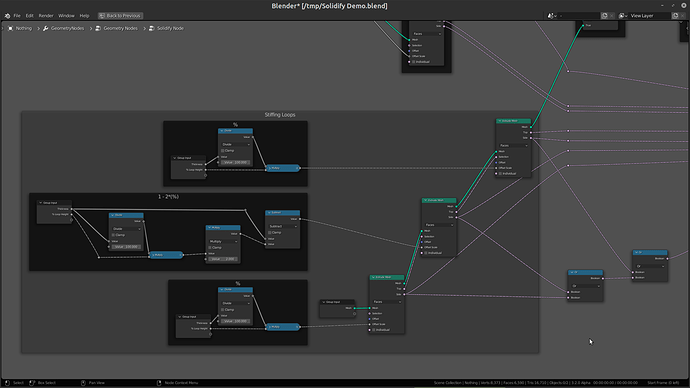Click the View Layer name field

coord(650,16)
